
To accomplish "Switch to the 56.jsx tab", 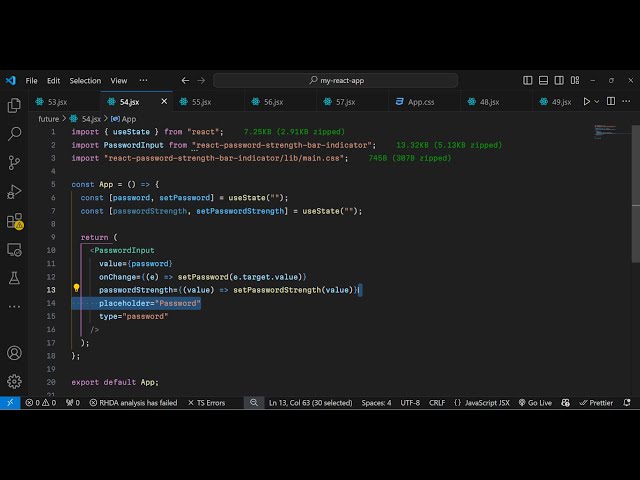I will (273, 102).
